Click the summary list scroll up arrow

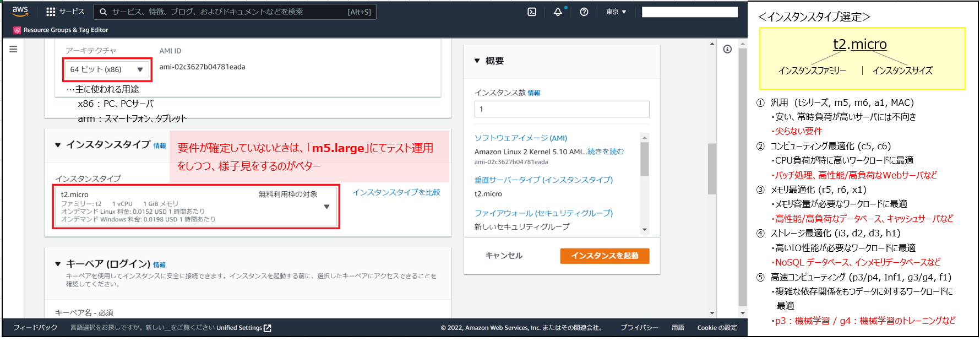645,137
